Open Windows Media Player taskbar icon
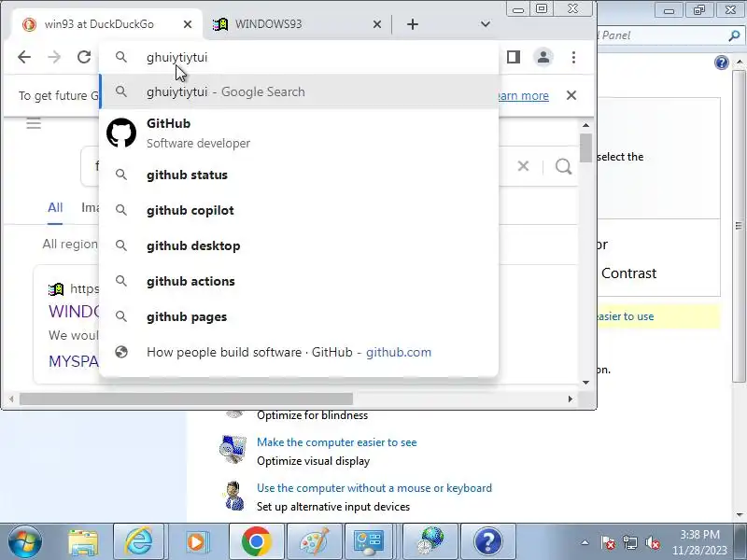Viewport: 747px width, 560px height. (x=196, y=541)
